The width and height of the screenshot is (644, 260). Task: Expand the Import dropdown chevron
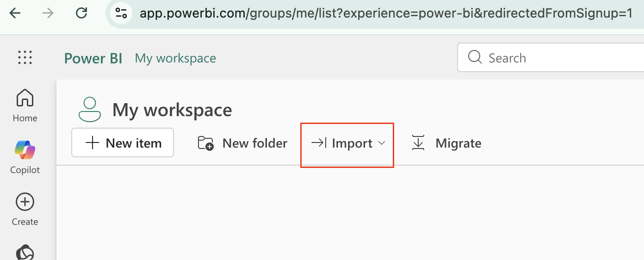coord(382,143)
